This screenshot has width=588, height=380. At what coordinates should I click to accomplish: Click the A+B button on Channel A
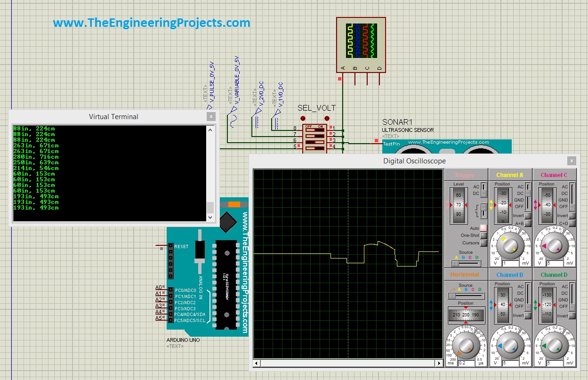click(x=527, y=223)
